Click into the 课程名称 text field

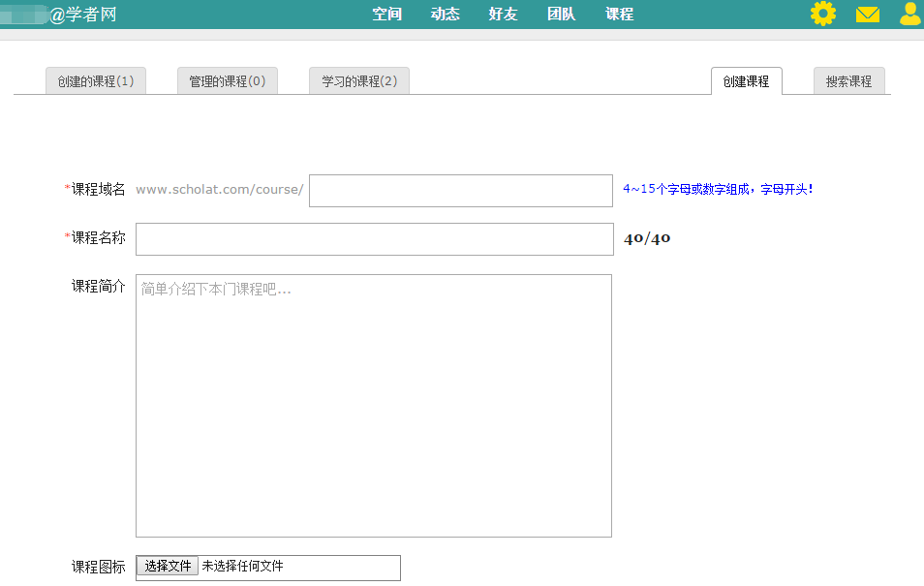pos(374,239)
